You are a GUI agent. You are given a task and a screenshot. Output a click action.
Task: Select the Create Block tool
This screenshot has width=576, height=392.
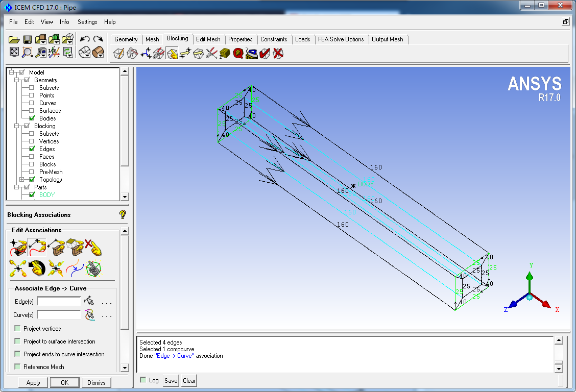pos(118,54)
